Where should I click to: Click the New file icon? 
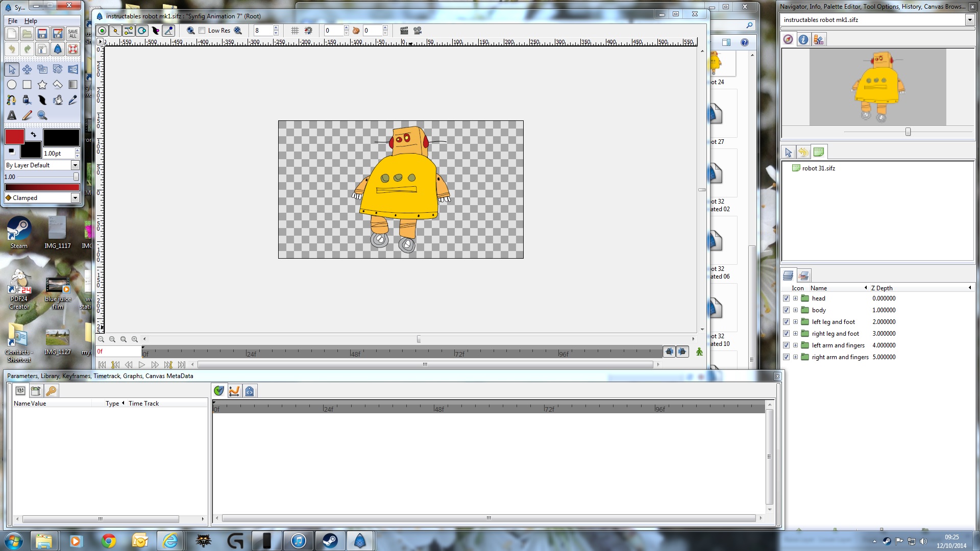tap(12, 34)
